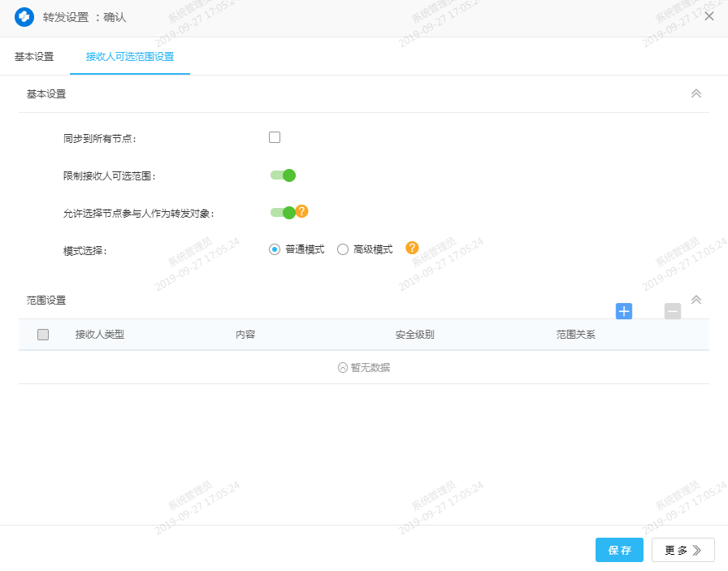The image size is (728, 571).
Task: Click help icon beside node participant toggle
Action: coord(301,211)
